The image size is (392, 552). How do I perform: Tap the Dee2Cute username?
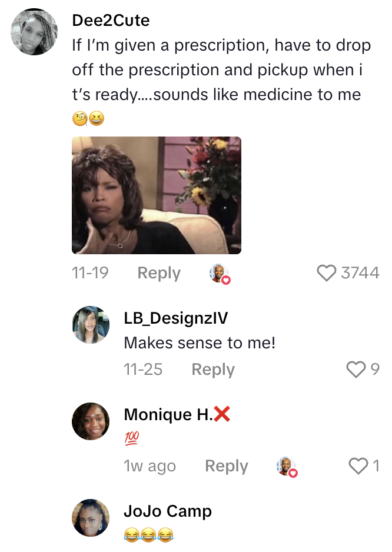(111, 21)
